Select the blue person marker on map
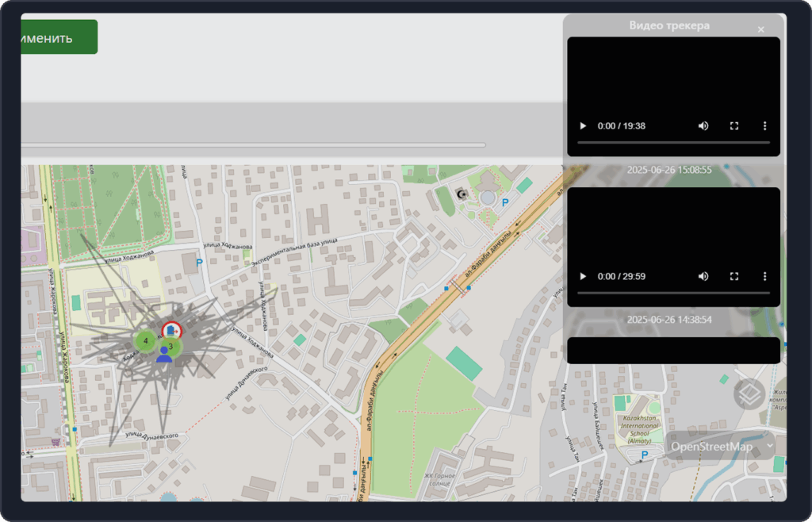812x522 pixels. pyautogui.click(x=164, y=355)
